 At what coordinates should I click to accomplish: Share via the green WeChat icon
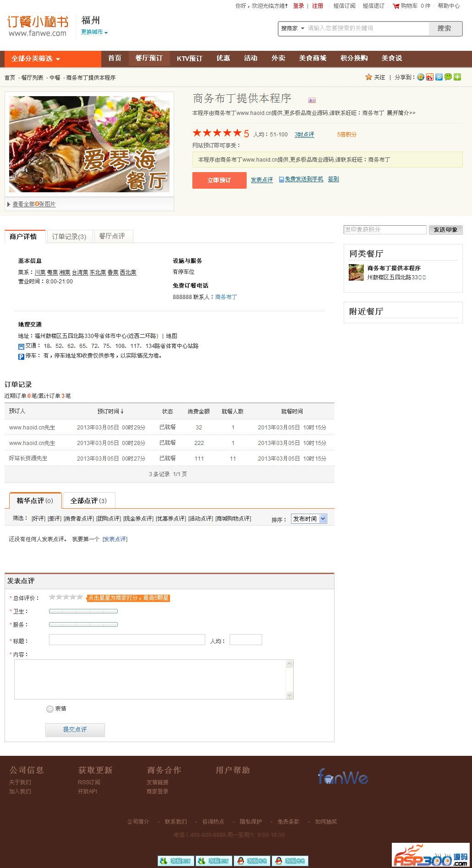tap(448, 77)
